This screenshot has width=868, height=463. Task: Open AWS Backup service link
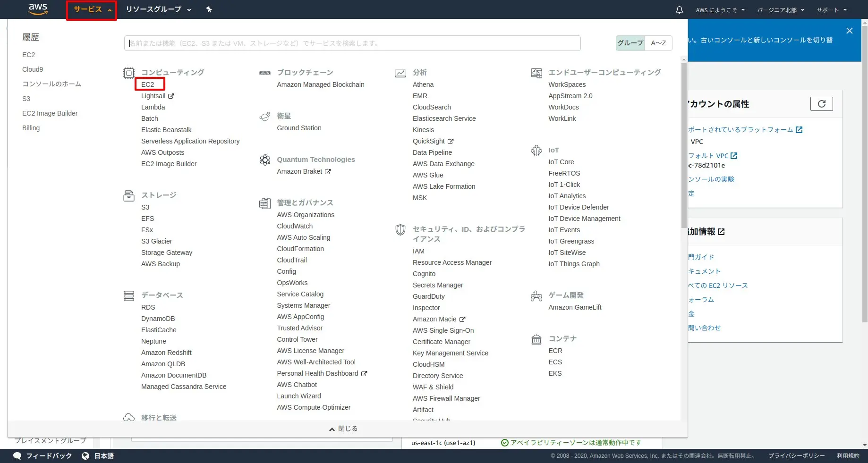coord(161,264)
